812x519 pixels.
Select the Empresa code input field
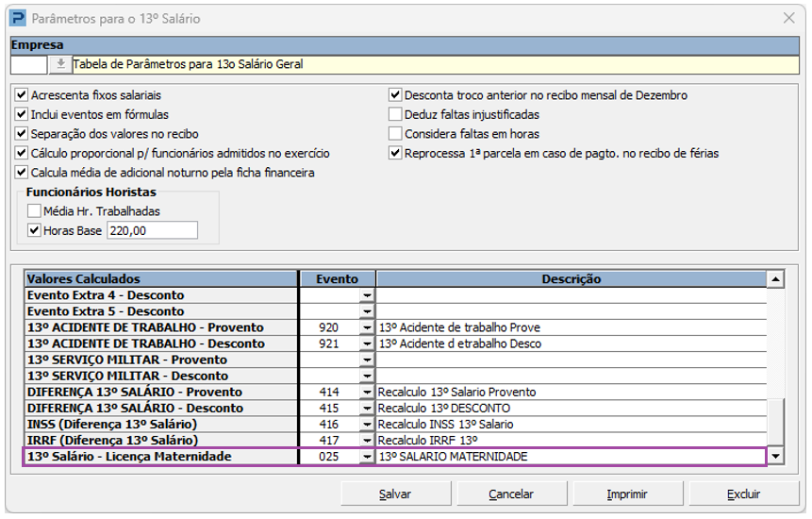coord(29,65)
